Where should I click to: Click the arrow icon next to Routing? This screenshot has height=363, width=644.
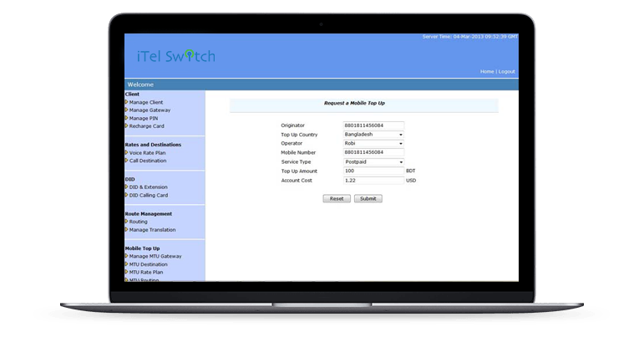point(127,222)
